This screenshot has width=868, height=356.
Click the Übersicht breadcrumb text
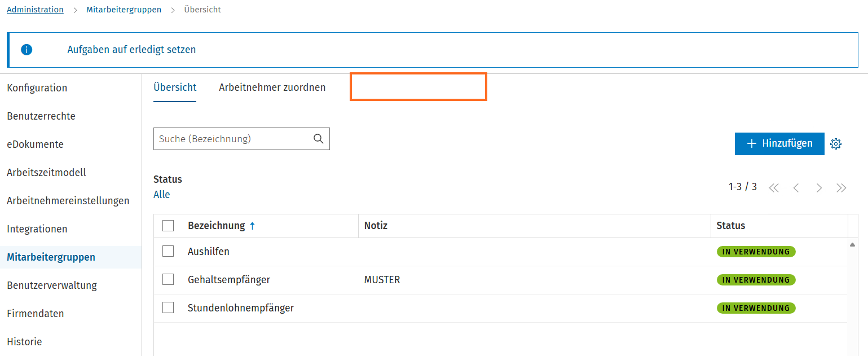tap(202, 10)
